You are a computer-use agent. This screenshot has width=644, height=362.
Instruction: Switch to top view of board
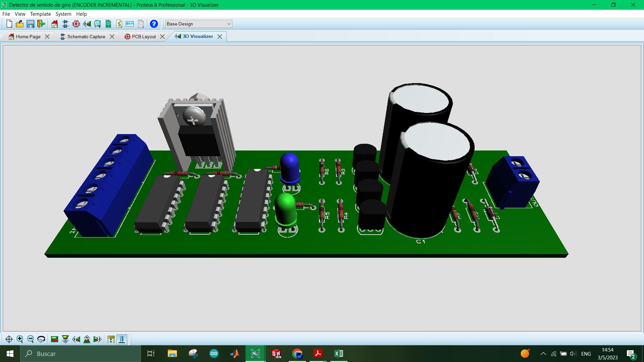(x=55, y=339)
